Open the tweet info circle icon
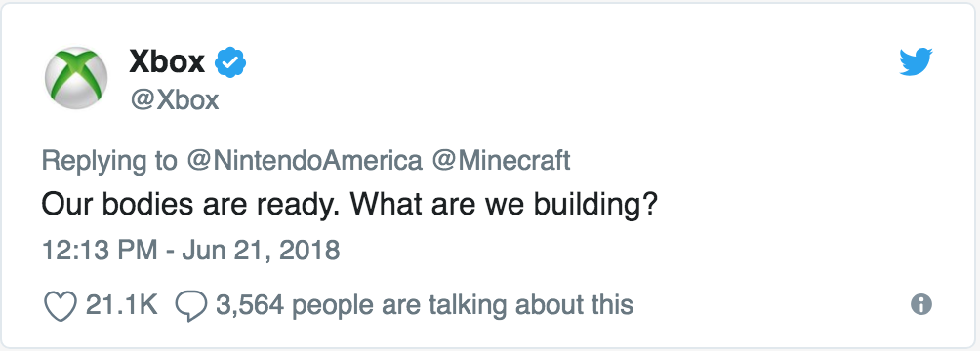 (921, 305)
